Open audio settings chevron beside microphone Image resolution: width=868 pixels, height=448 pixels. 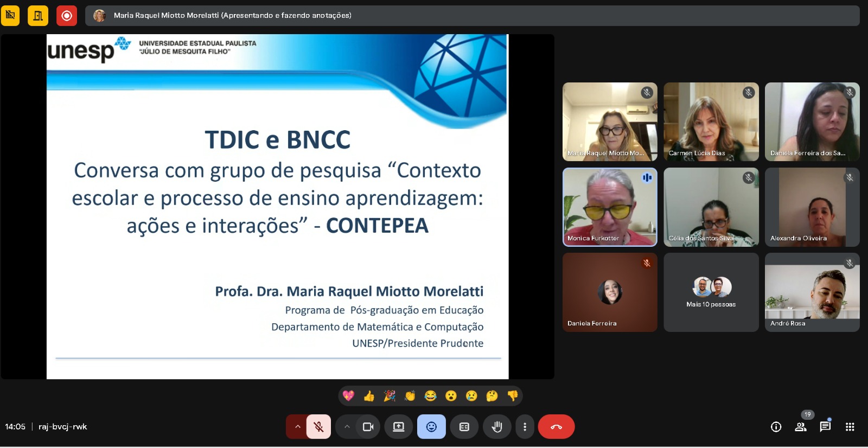[297, 427]
